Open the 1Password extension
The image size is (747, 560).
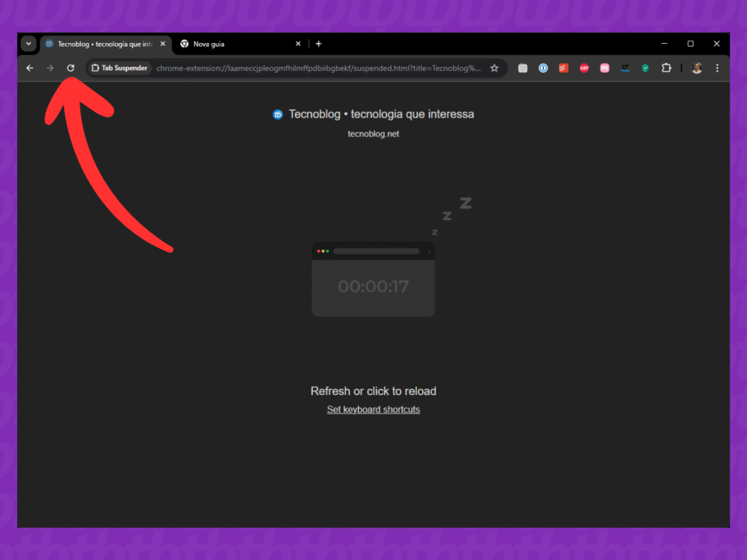[543, 68]
